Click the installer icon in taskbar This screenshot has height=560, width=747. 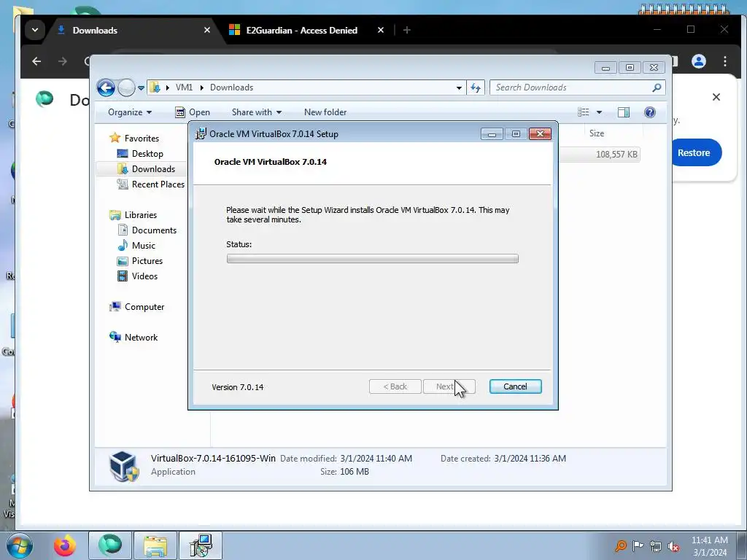pos(201,545)
